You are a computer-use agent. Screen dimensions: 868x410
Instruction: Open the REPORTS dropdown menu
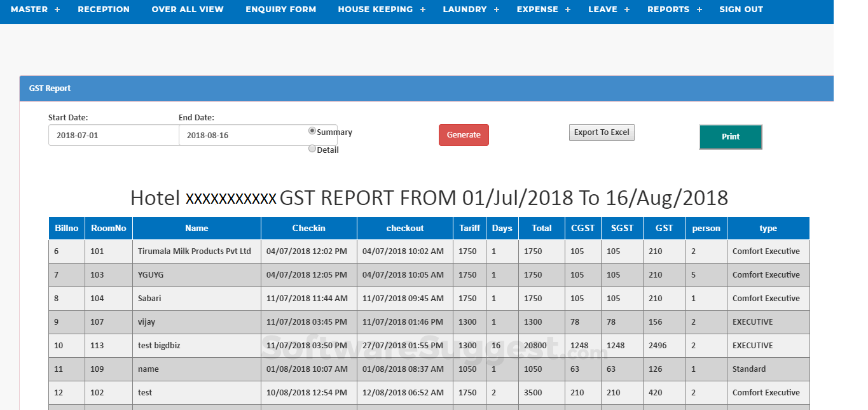668,10
